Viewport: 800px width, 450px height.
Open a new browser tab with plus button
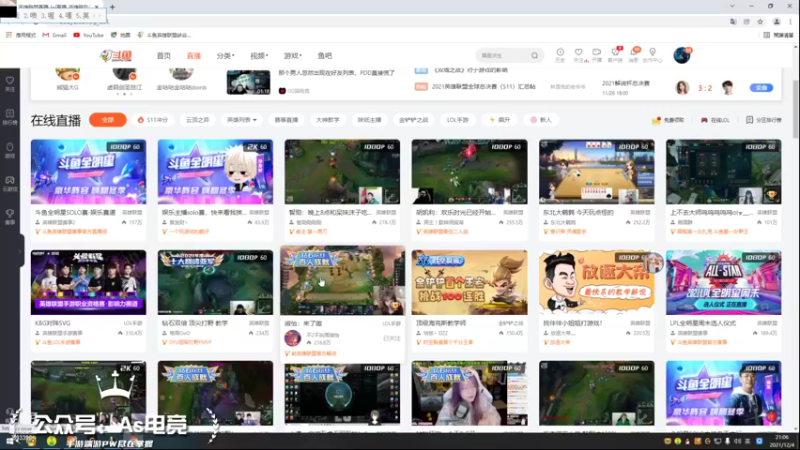112,7
